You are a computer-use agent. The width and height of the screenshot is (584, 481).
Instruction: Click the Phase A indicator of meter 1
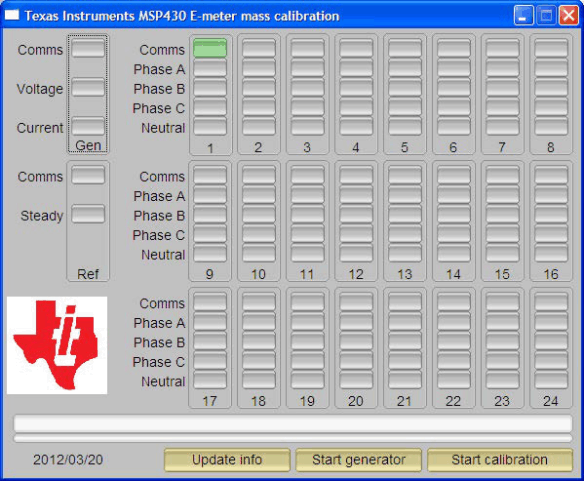(x=210, y=68)
